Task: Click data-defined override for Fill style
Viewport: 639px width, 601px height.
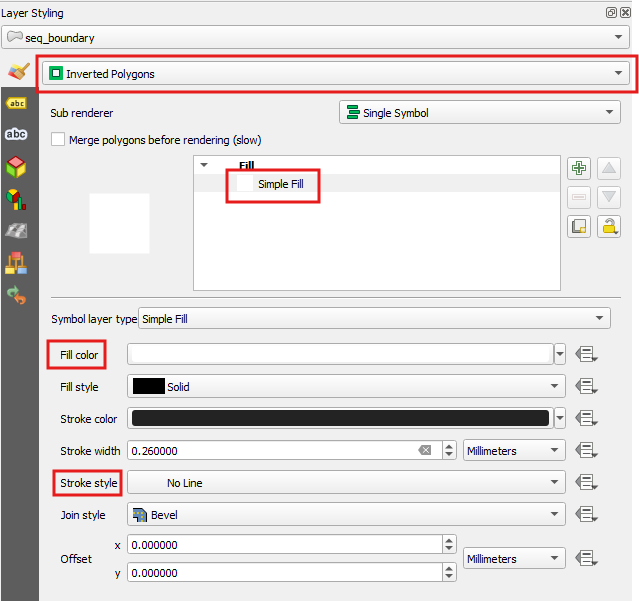Action: [587, 387]
